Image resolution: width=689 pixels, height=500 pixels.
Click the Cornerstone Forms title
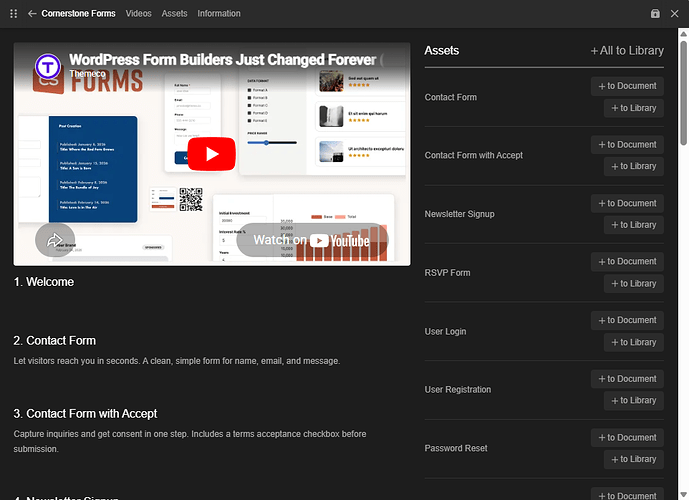[x=78, y=14]
